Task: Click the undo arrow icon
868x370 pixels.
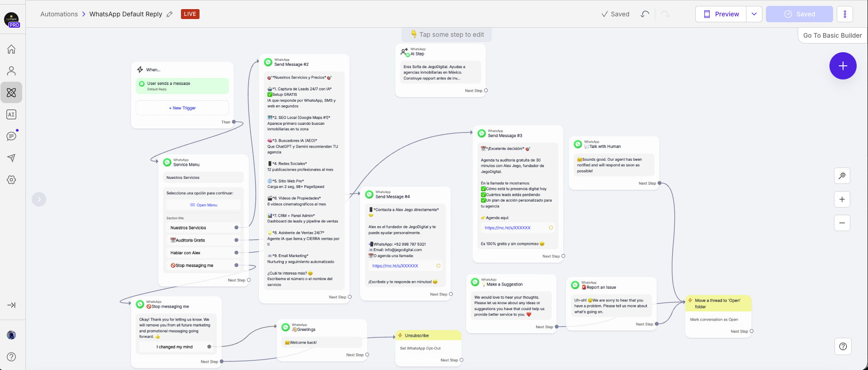Action: coord(645,14)
